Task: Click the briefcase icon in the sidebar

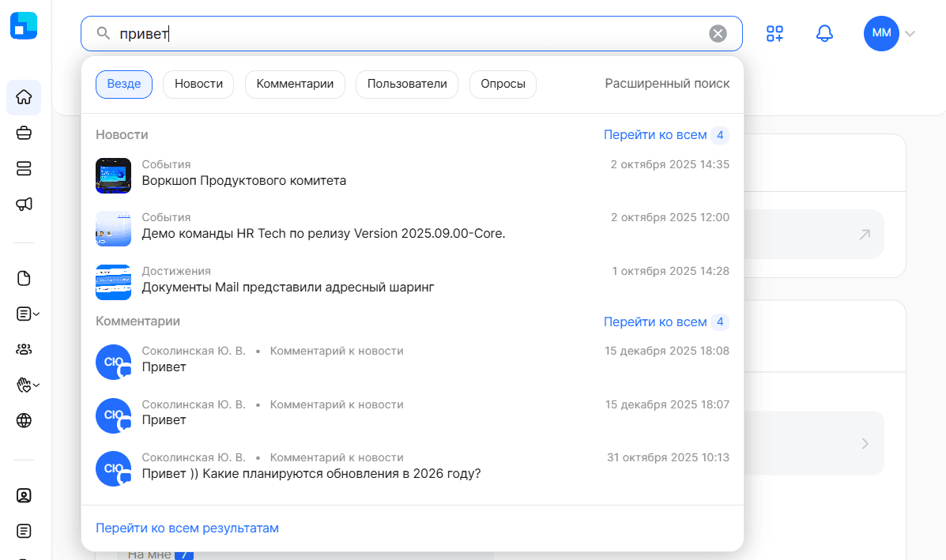Action: (x=24, y=133)
